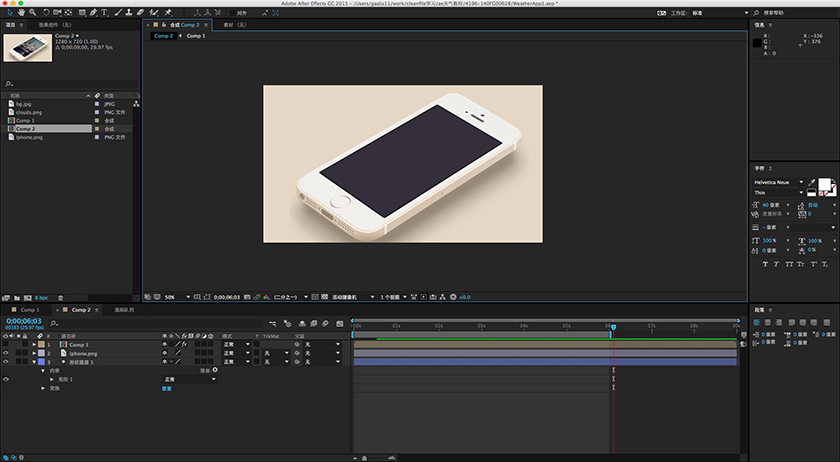The height and width of the screenshot is (462, 840).
Task: Toggle shy switch on Comp 1 layer
Action: [164, 345]
